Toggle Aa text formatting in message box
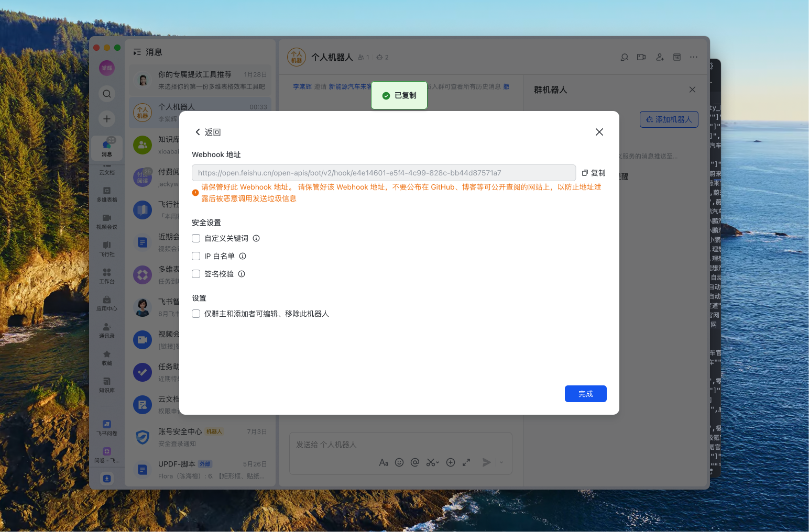 pos(384,462)
